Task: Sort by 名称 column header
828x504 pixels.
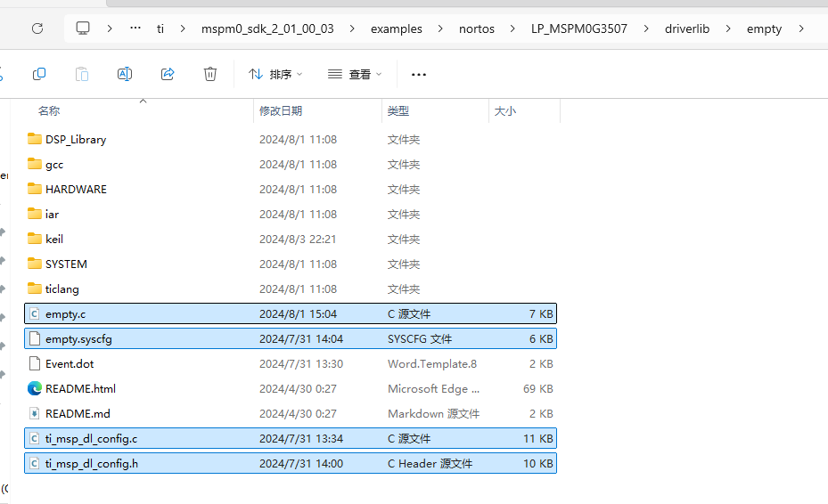Action: tap(49, 110)
